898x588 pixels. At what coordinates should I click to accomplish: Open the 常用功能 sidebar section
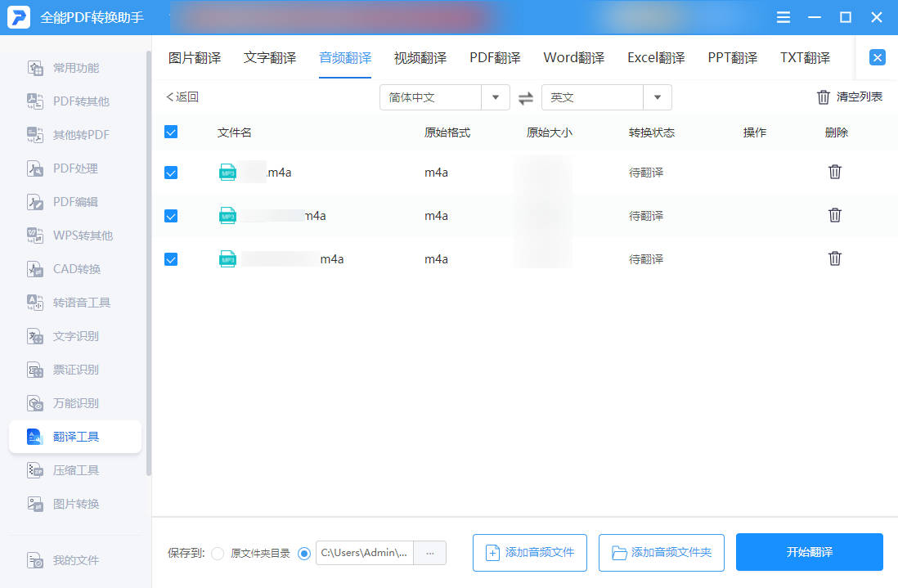(75, 68)
